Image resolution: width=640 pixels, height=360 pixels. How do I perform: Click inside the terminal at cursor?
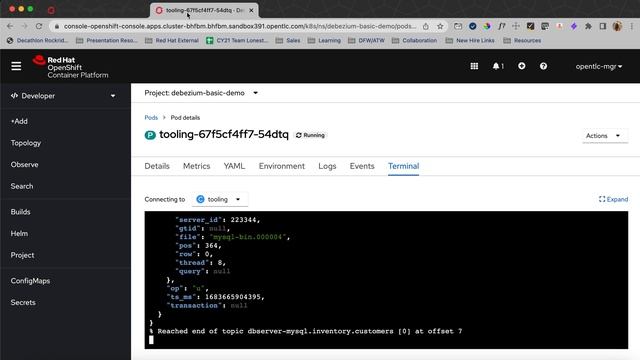click(151, 340)
